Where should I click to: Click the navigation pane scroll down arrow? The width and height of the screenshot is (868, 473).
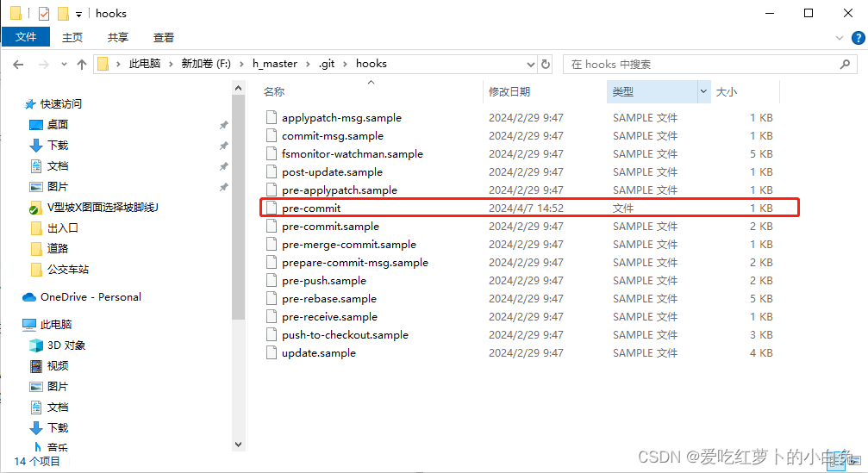pos(238,445)
